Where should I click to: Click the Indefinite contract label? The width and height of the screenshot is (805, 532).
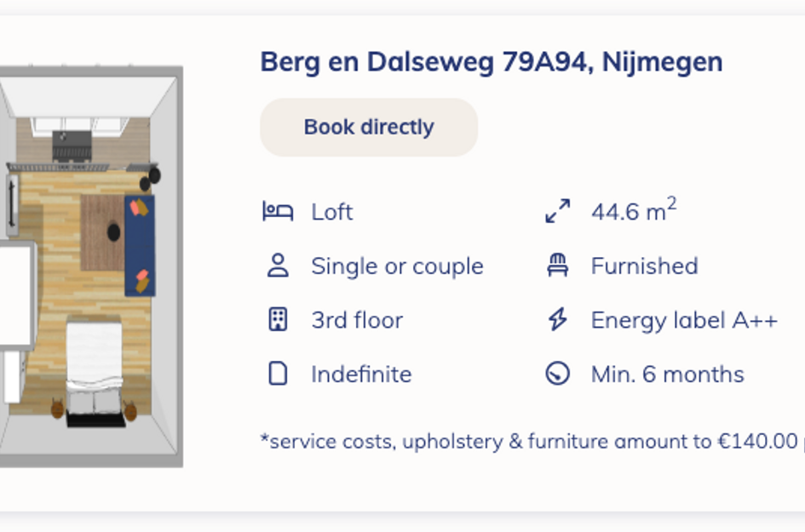tap(361, 375)
